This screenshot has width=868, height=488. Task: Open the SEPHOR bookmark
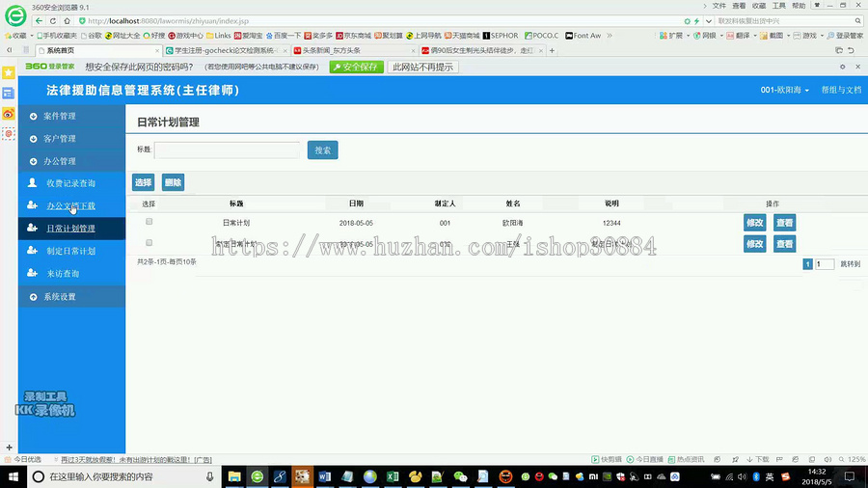[501, 36]
